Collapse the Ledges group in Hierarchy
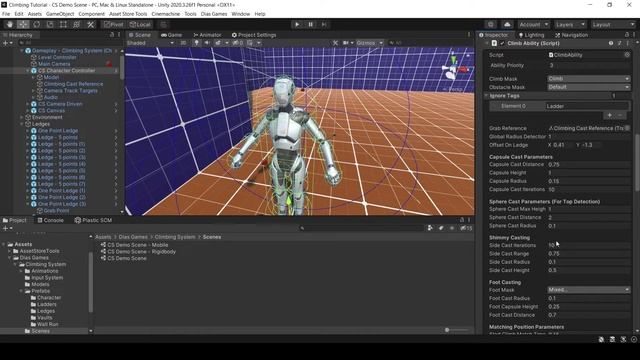 tap(22, 124)
